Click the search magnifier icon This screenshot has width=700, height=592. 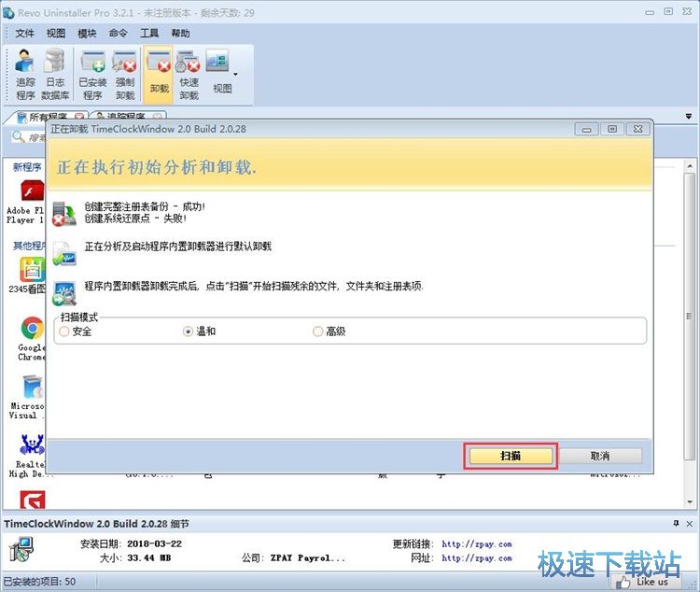coord(19,136)
